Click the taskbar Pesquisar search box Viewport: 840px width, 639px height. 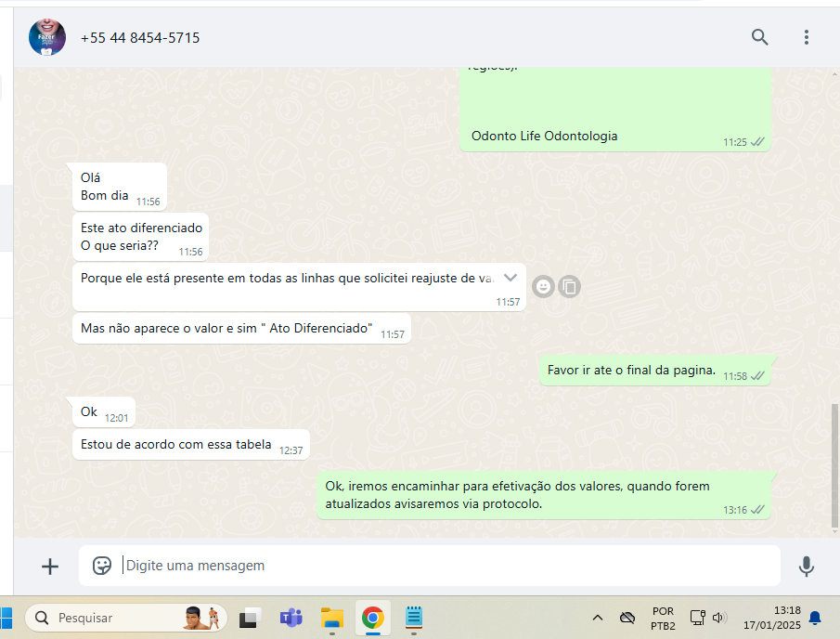click(x=126, y=618)
